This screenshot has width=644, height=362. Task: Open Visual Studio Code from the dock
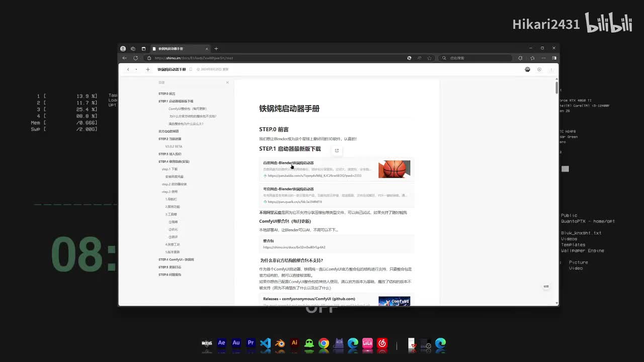coord(266,343)
